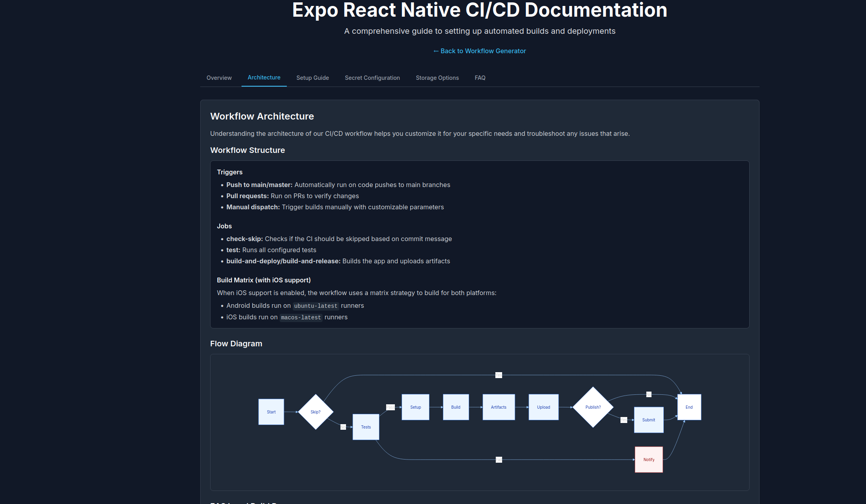Image resolution: width=866 pixels, height=504 pixels.
Task: Open the Secret Configuration tab
Action: coord(372,78)
